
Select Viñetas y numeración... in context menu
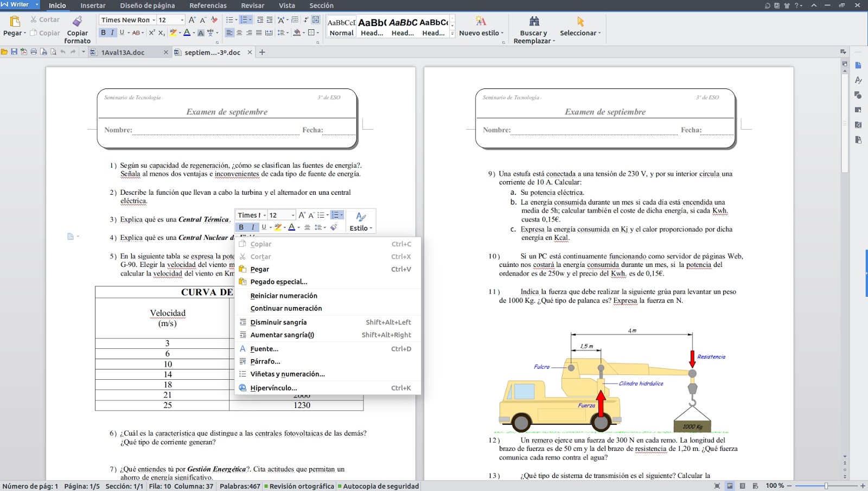328,374
